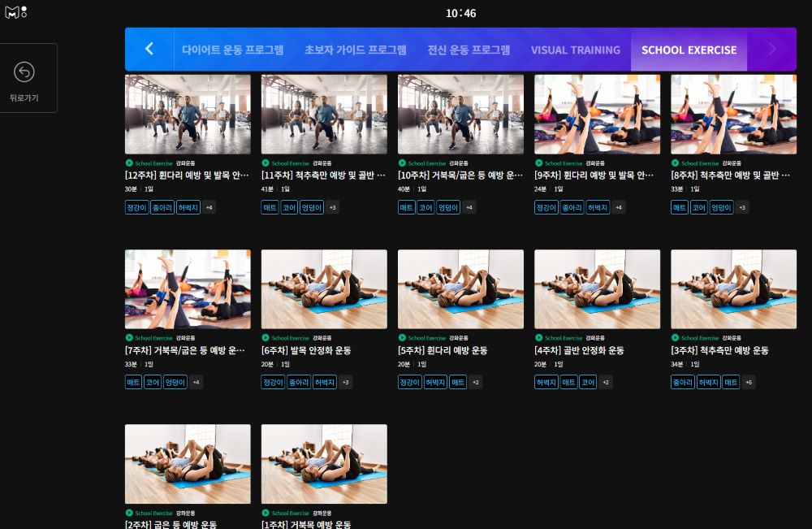Click the green play icon on the 7주차 card
Viewport: 812px width, 529px height.
(129, 338)
